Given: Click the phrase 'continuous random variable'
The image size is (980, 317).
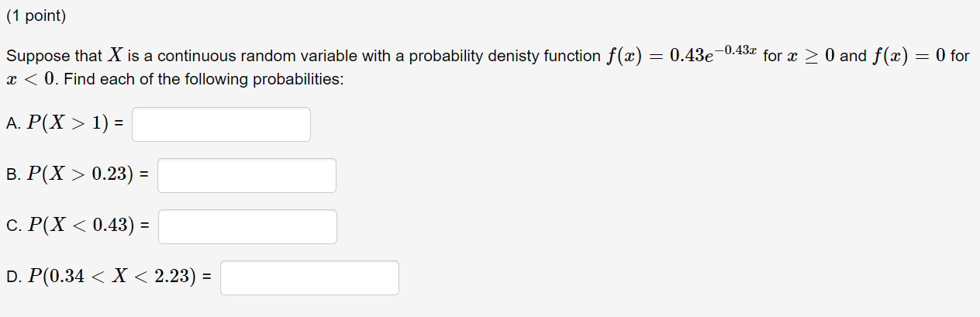Looking at the screenshot, I should pyautogui.click(x=228, y=57).
